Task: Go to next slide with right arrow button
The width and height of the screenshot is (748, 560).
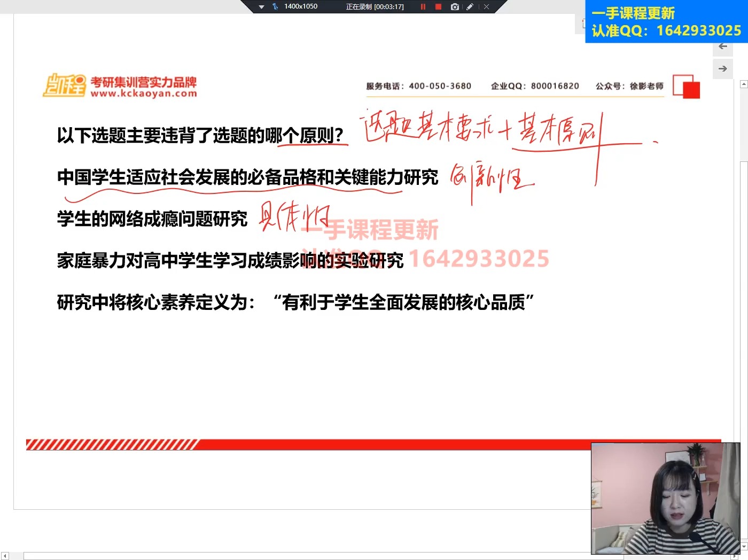Action: 723,68
